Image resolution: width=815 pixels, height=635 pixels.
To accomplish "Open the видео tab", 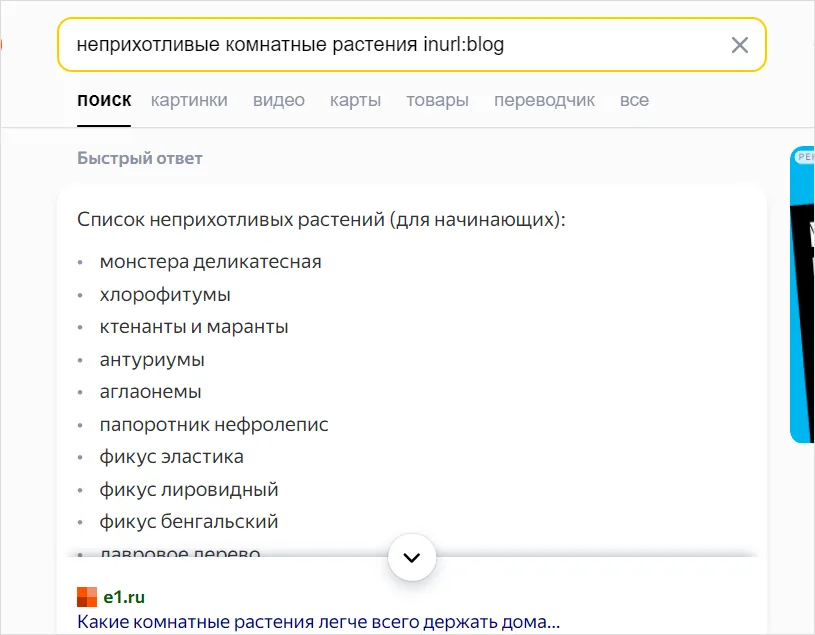I will pos(278,100).
